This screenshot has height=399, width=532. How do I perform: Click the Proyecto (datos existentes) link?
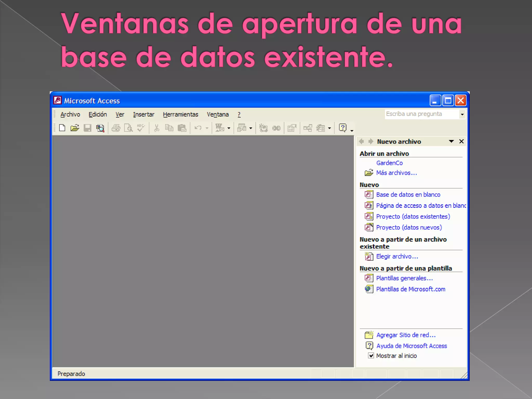point(413,216)
